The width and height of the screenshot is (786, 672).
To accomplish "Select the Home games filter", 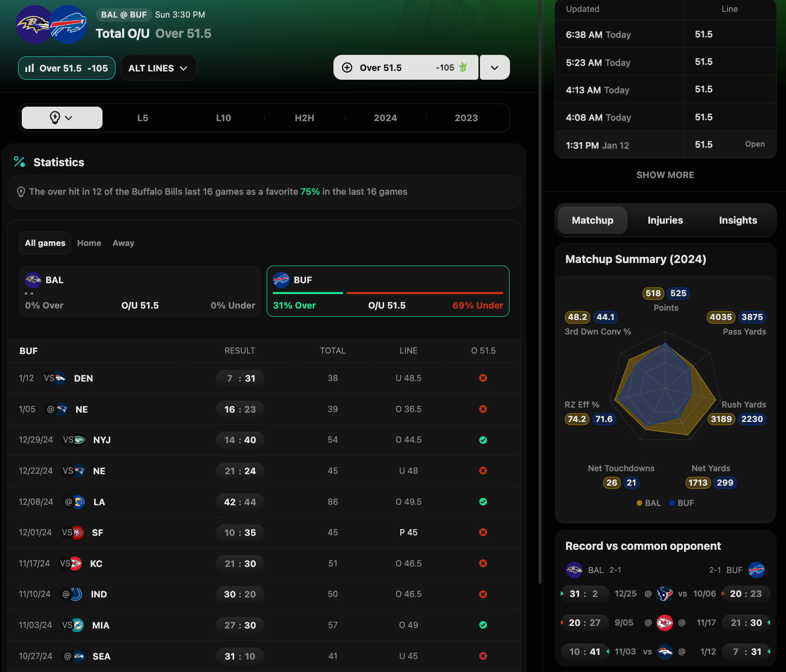I will click(x=89, y=243).
